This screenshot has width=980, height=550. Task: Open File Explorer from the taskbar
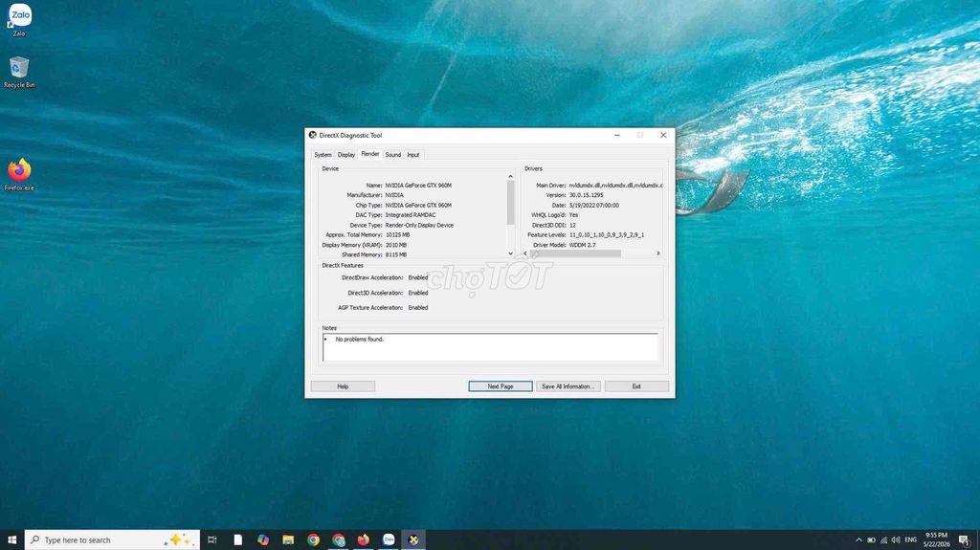click(288, 540)
